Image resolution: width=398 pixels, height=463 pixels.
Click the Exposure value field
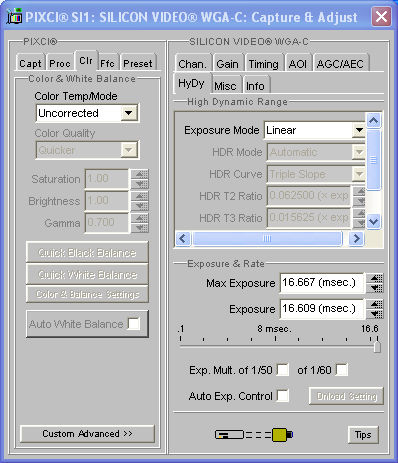click(321, 308)
